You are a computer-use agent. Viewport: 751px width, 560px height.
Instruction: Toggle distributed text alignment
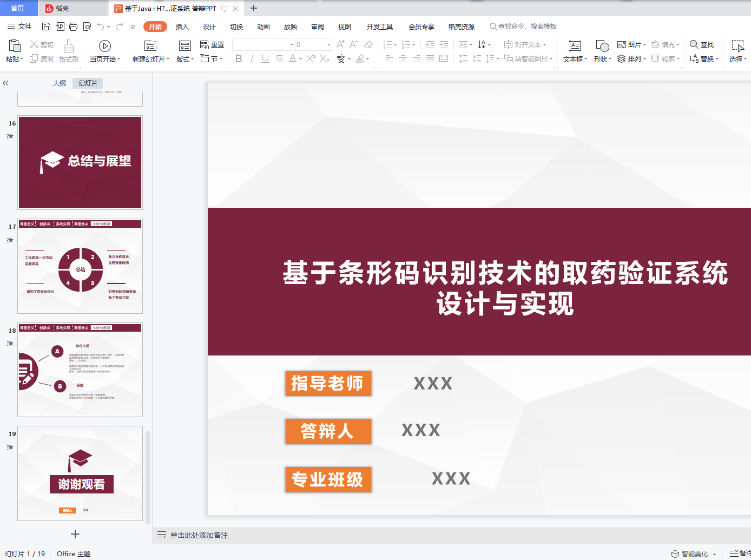point(444,58)
